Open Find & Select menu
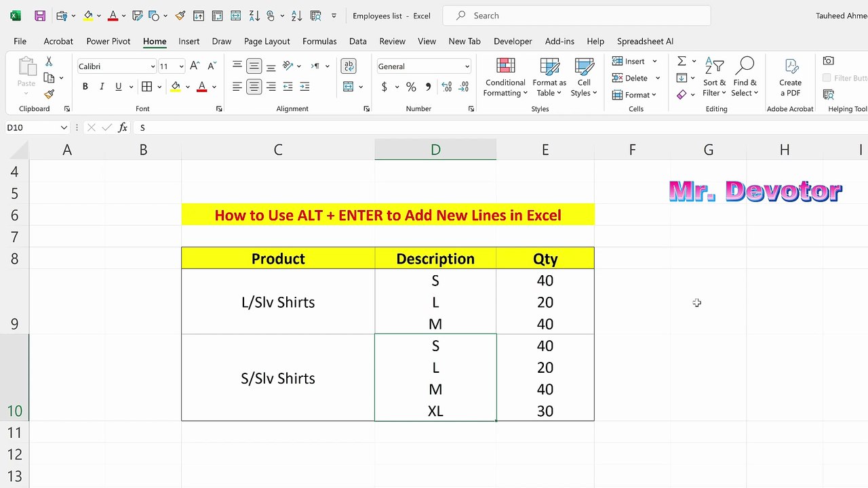Viewport: 868px width, 488px height. point(745,77)
